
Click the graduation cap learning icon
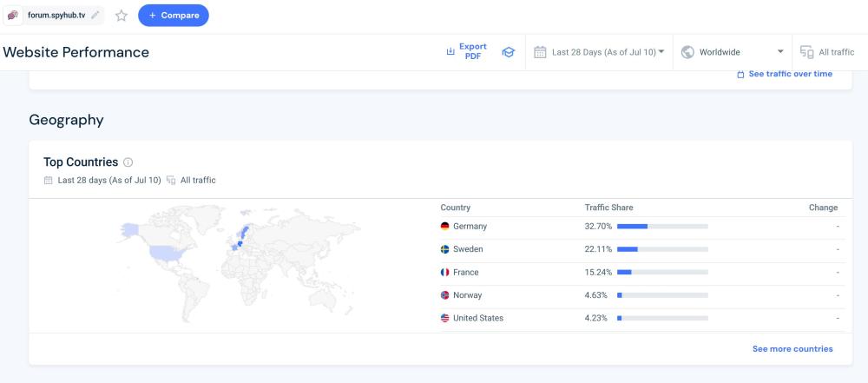click(509, 52)
